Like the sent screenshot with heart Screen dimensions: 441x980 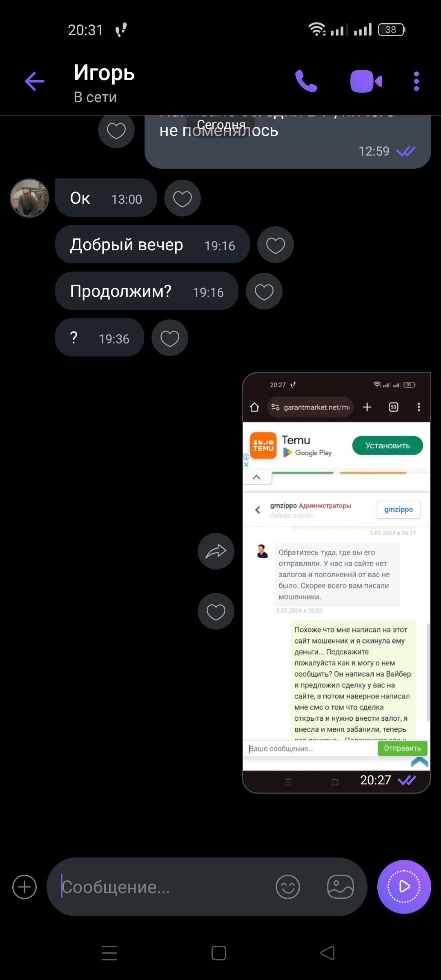pos(216,611)
